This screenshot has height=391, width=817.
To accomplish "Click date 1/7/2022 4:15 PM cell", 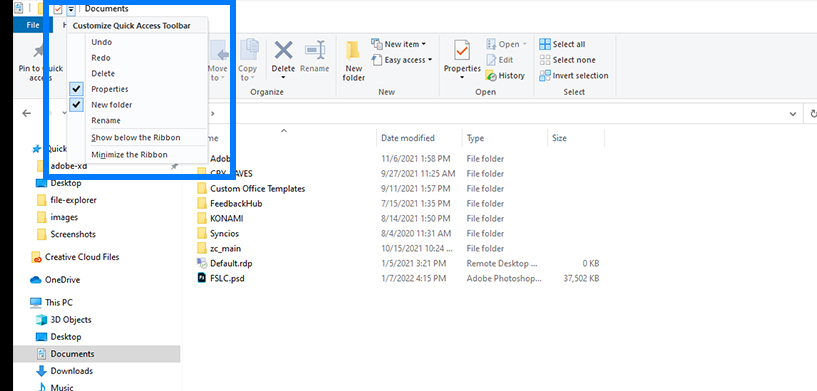I will 414,278.
